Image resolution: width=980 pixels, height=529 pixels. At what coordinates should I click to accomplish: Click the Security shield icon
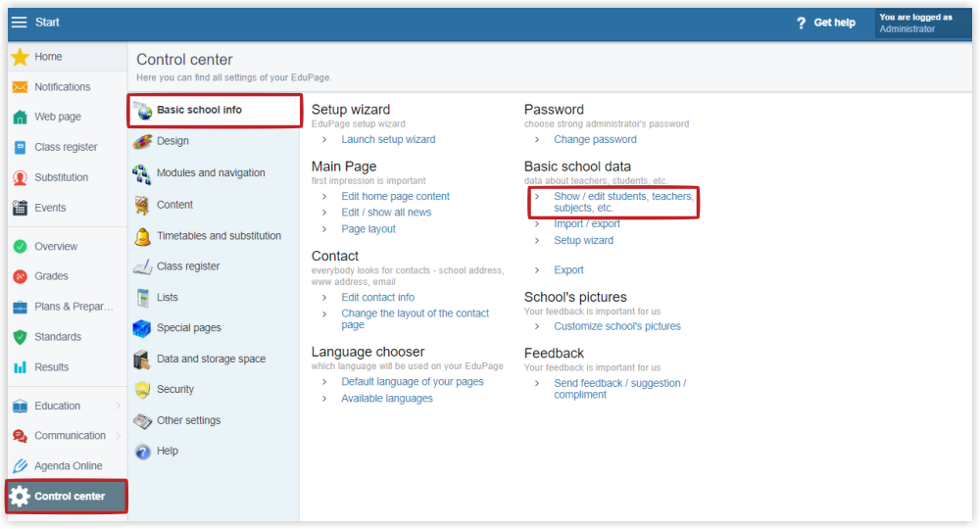click(x=142, y=390)
